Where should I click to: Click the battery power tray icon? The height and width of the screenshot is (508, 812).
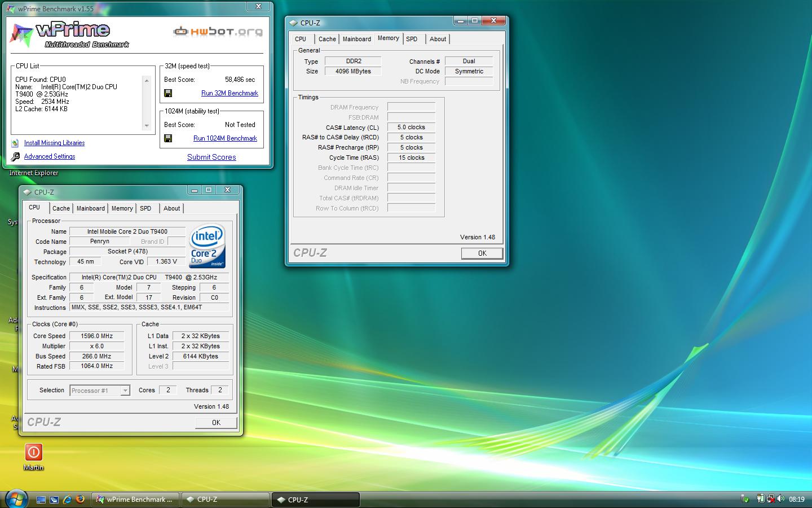click(761, 499)
